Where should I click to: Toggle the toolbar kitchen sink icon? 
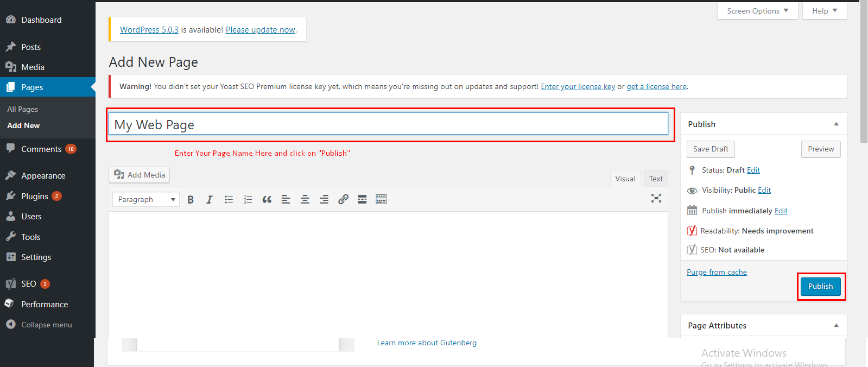tap(381, 199)
